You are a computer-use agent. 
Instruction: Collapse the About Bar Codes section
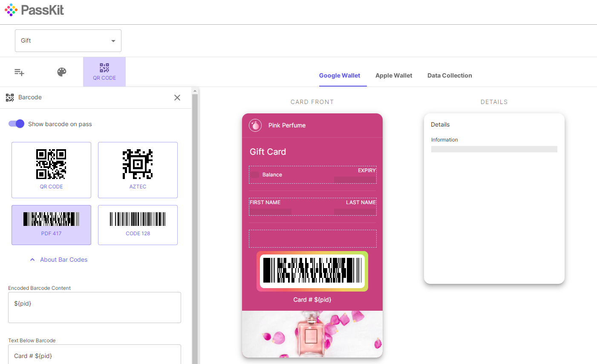(59, 260)
